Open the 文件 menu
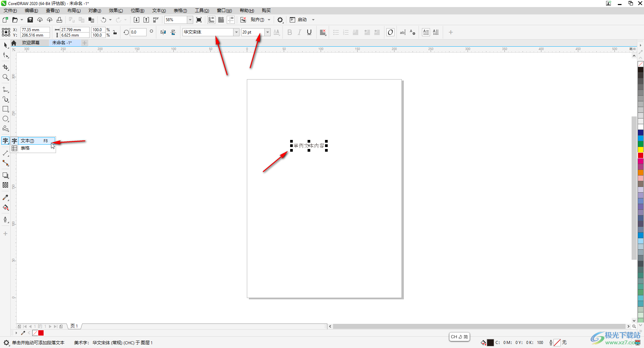Image resolution: width=644 pixels, height=348 pixels. [10, 10]
